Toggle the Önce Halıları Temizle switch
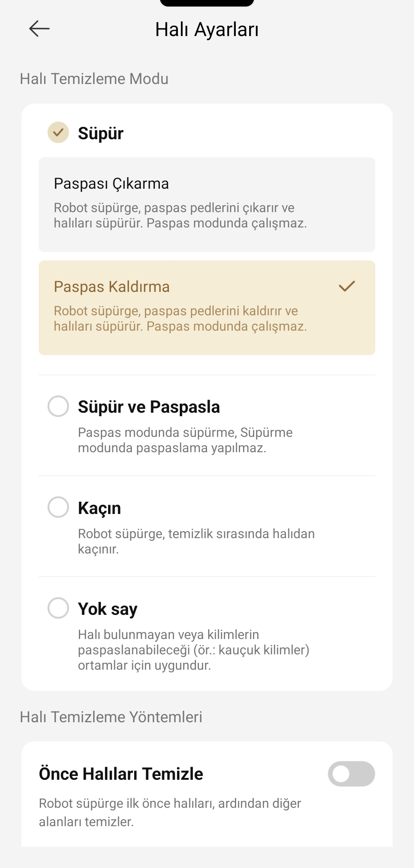This screenshot has width=414, height=868. coord(351,774)
